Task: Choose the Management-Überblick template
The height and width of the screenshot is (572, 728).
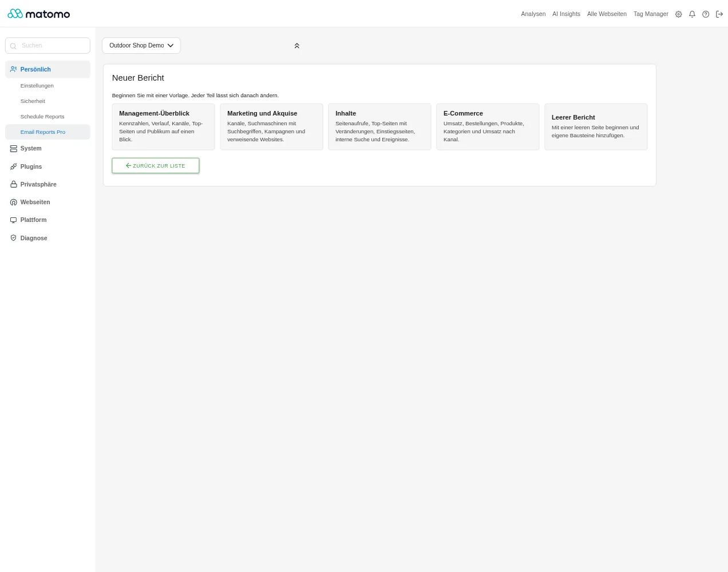Action: click(x=163, y=127)
